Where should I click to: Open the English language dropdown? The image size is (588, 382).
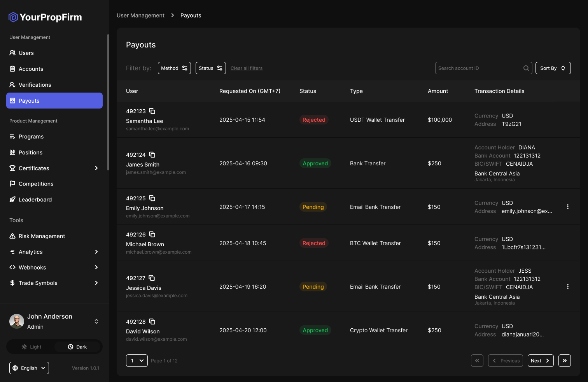tap(29, 368)
